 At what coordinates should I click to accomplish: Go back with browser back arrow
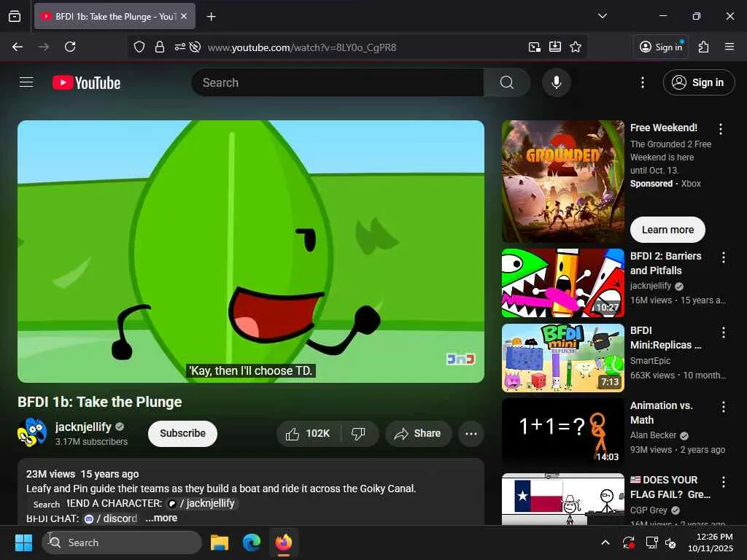tap(18, 47)
